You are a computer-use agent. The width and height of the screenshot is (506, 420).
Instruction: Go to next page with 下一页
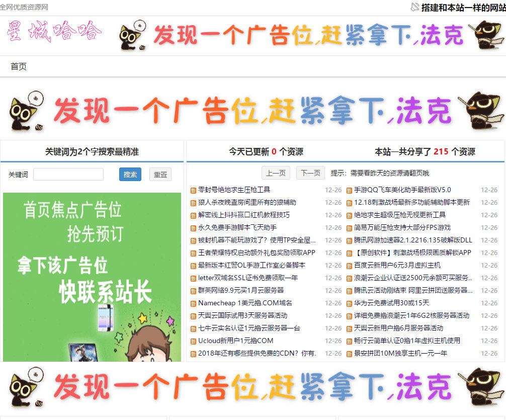(x=310, y=173)
